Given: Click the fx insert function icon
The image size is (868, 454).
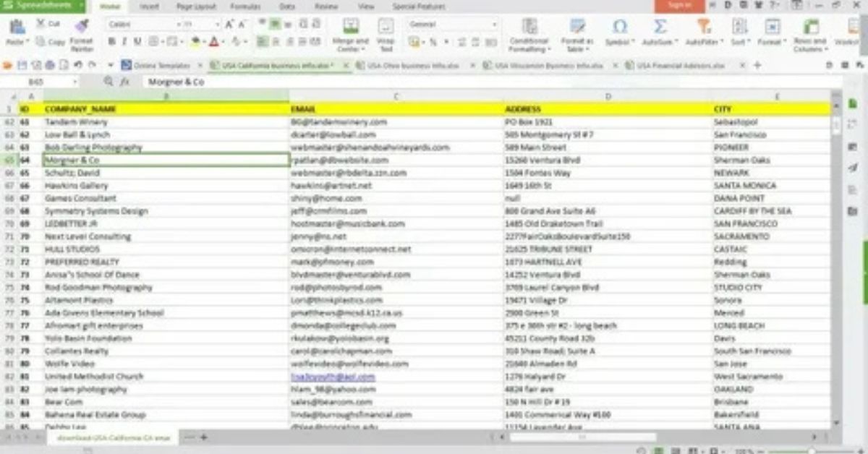Looking at the screenshot, I should click(x=124, y=82).
